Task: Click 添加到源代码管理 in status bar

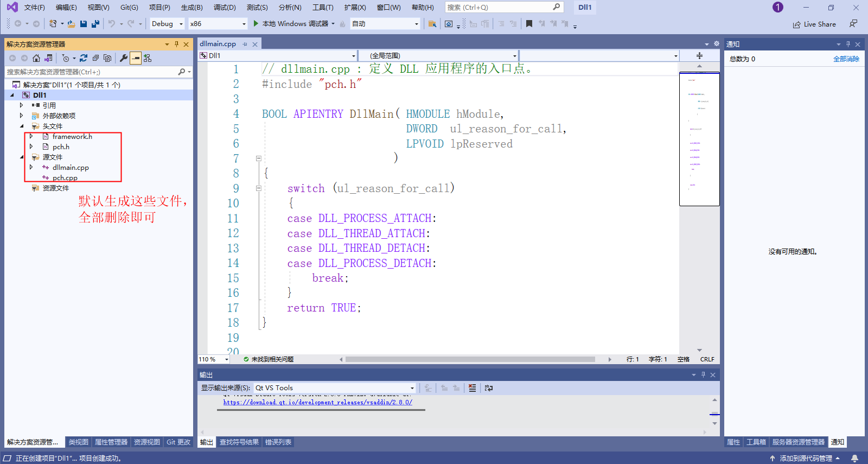Action: 805,459
